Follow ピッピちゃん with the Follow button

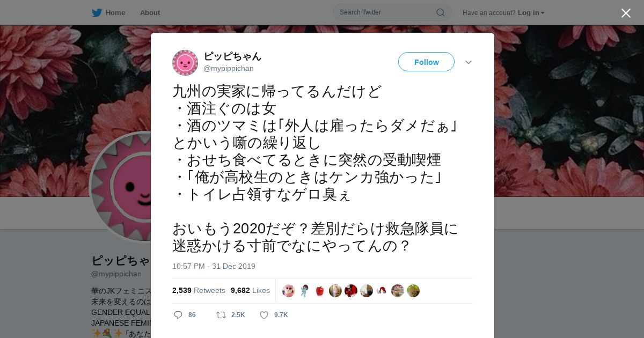pos(426,62)
